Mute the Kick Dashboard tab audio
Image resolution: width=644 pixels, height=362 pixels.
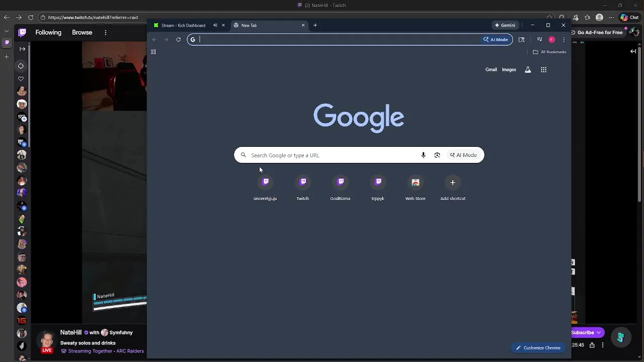pyautogui.click(x=215, y=25)
